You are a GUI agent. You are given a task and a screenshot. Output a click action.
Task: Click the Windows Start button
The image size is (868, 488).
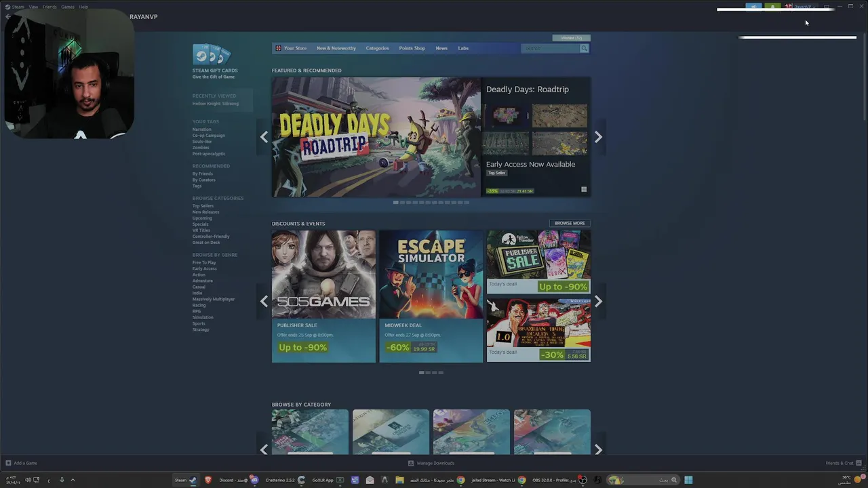click(x=688, y=480)
